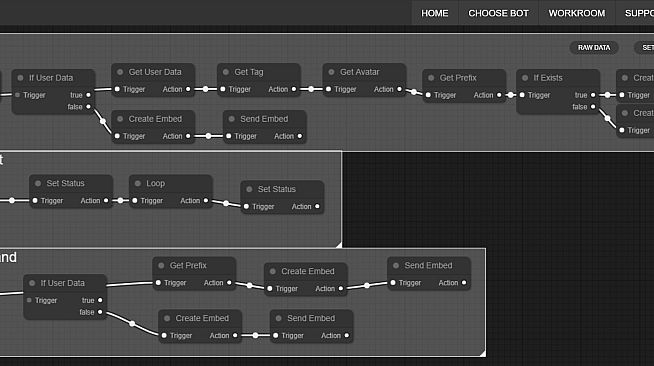Go to the CHOOSE BOT page

point(498,13)
